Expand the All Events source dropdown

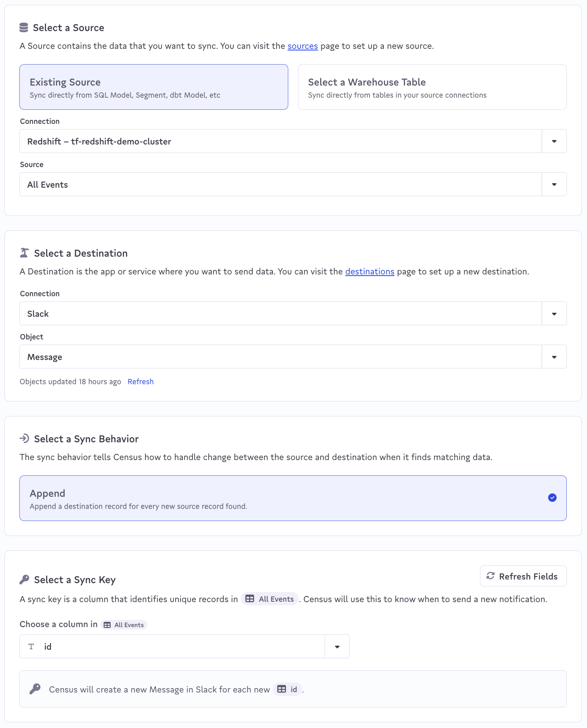click(x=554, y=184)
